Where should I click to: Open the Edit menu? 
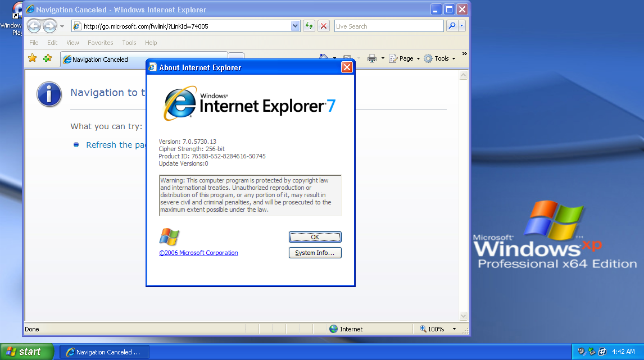(52, 43)
